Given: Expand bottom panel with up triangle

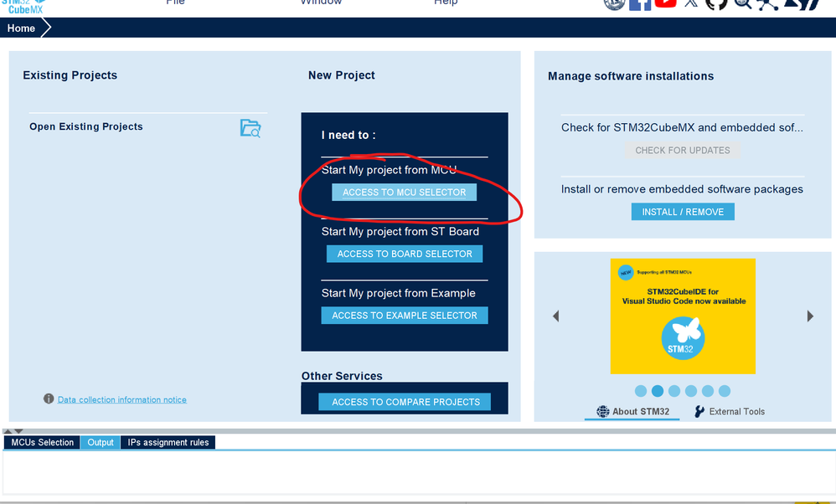Looking at the screenshot, I should click(x=8, y=431).
